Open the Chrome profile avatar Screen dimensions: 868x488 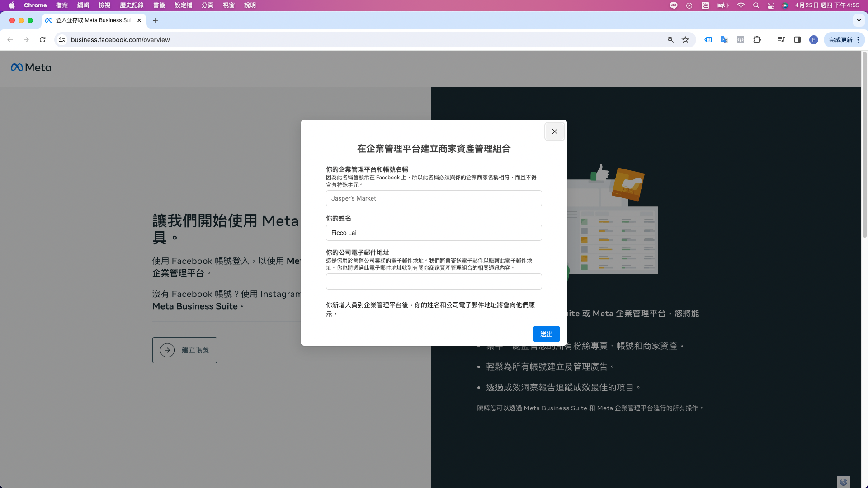point(813,40)
